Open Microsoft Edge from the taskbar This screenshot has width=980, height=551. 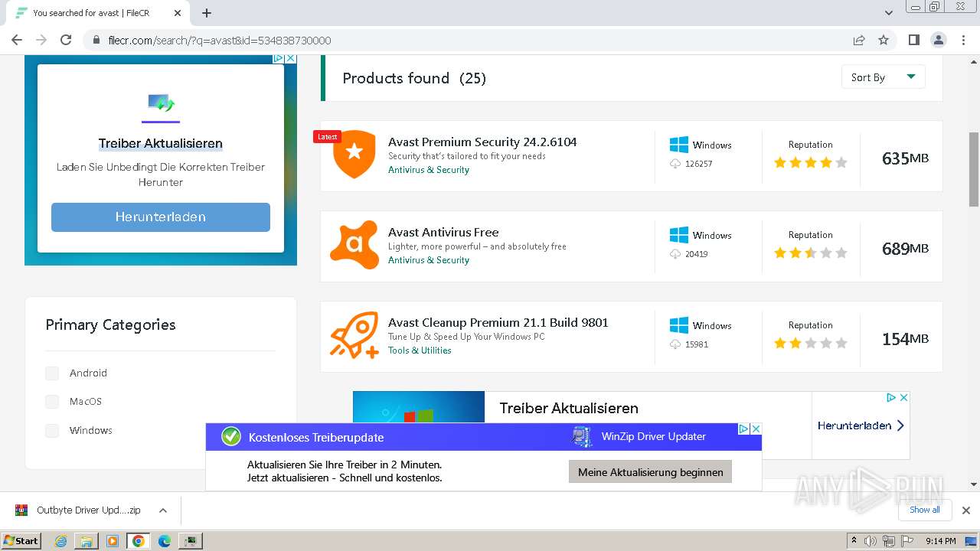coord(164,540)
